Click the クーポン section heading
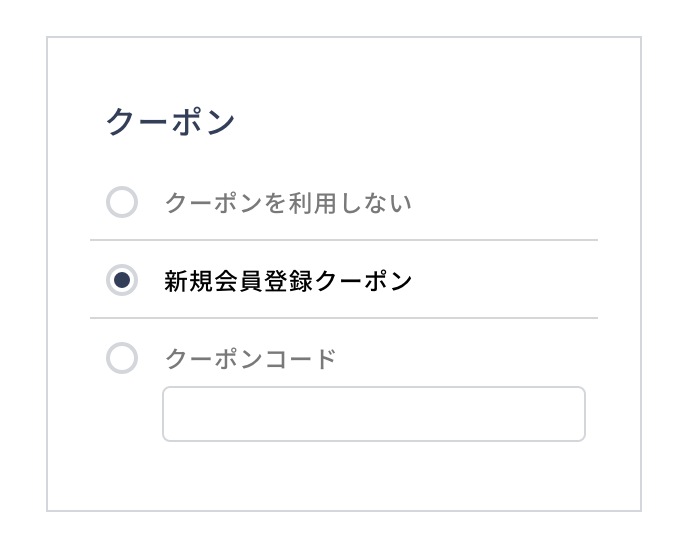The image size is (686, 548). (171, 122)
